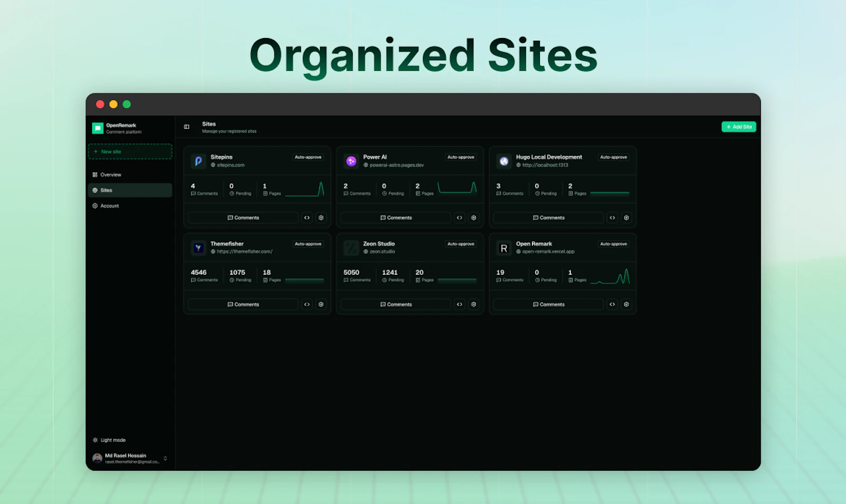The width and height of the screenshot is (846, 504).
Task: Click Auto-approve badge on Open Remark
Action: [614, 244]
